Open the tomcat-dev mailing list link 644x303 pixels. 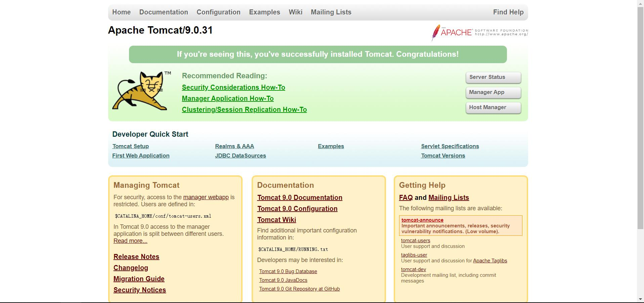click(x=414, y=269)
